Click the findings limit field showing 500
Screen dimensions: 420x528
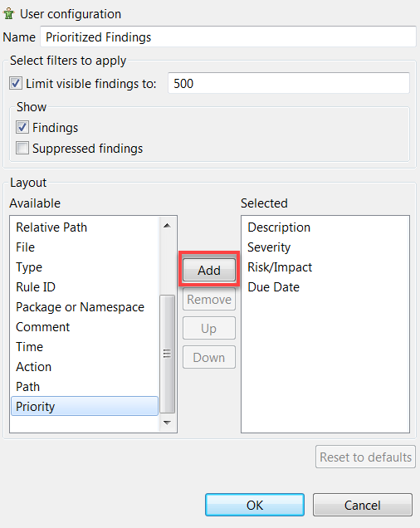(289, 83)
